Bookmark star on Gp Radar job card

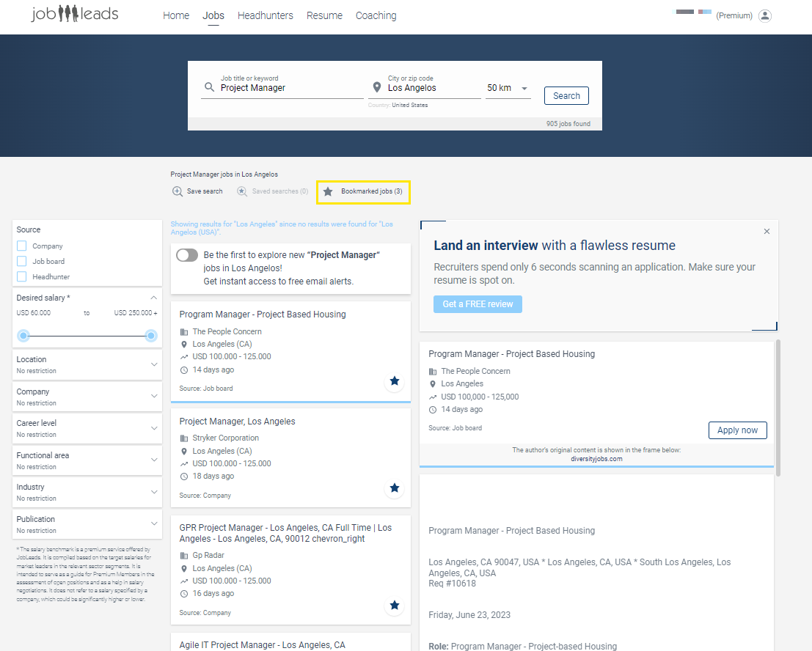point(395,606)
